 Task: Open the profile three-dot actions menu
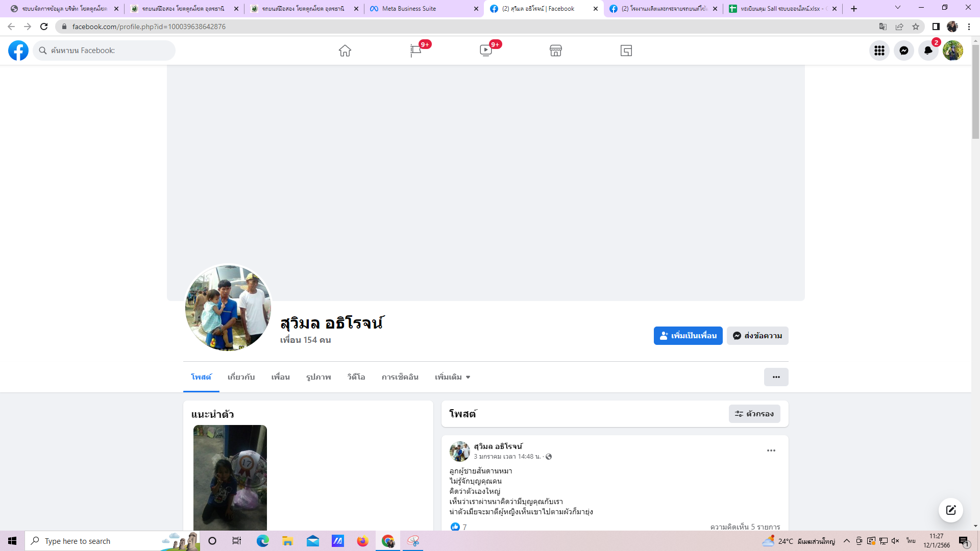pyautogui.click(x=776, y=377)
